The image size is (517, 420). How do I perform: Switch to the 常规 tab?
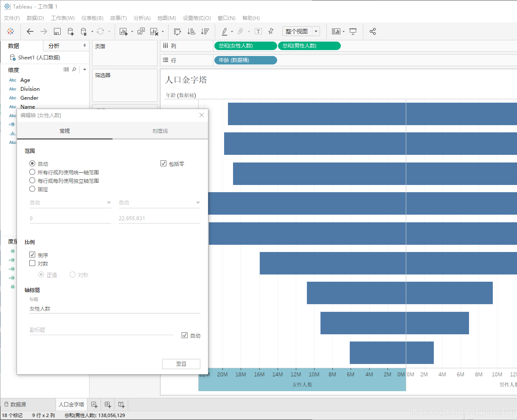point(65,131)
